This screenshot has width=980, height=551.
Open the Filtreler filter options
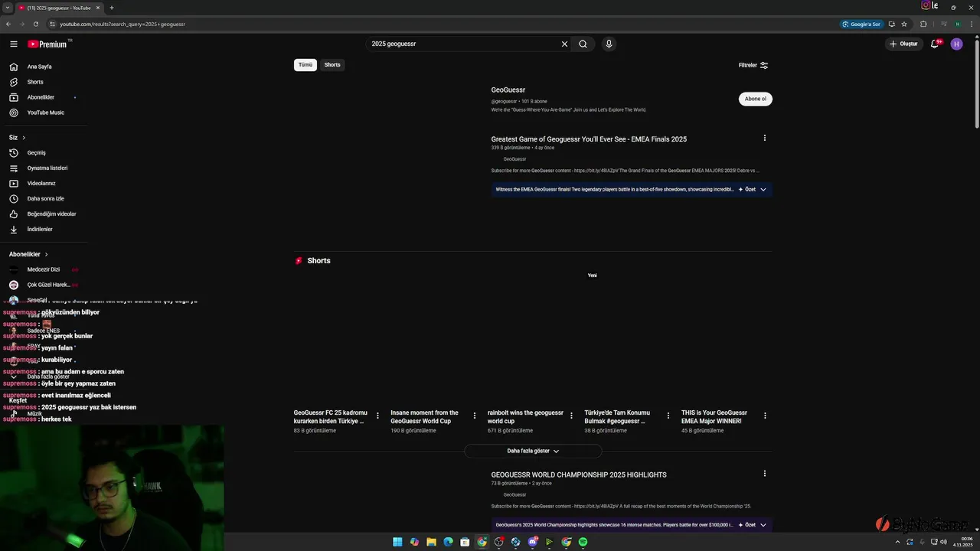753,65
